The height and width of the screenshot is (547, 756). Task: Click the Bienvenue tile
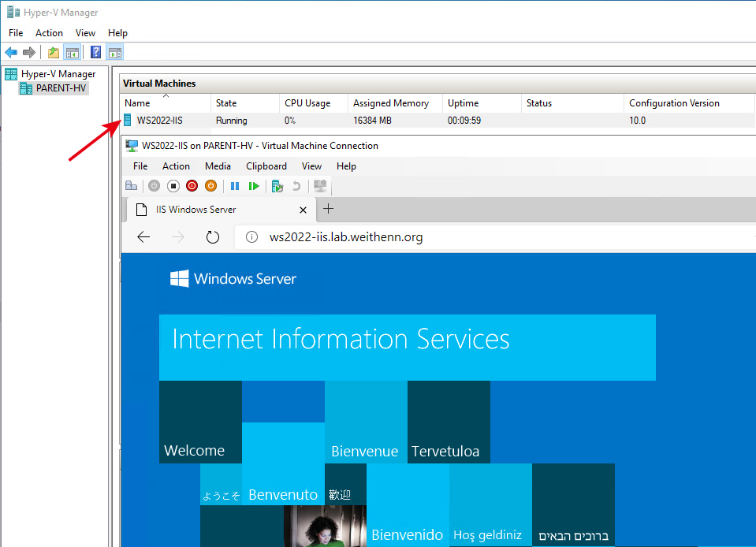pos(366,422)
